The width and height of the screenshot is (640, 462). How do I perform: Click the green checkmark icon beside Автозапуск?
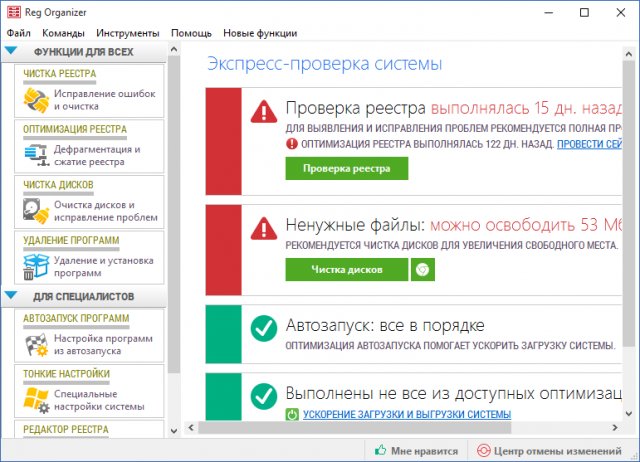pos(264,327)
